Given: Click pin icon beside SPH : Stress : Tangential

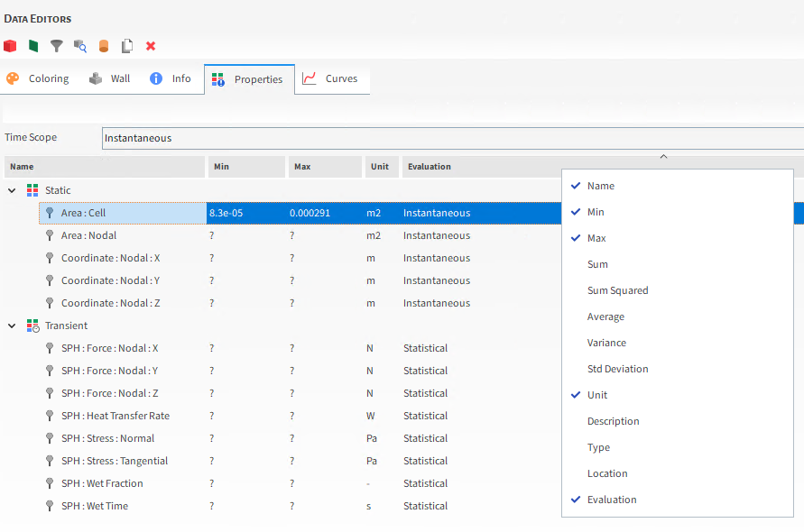Looking at the screenshot, I should point(50,461).
